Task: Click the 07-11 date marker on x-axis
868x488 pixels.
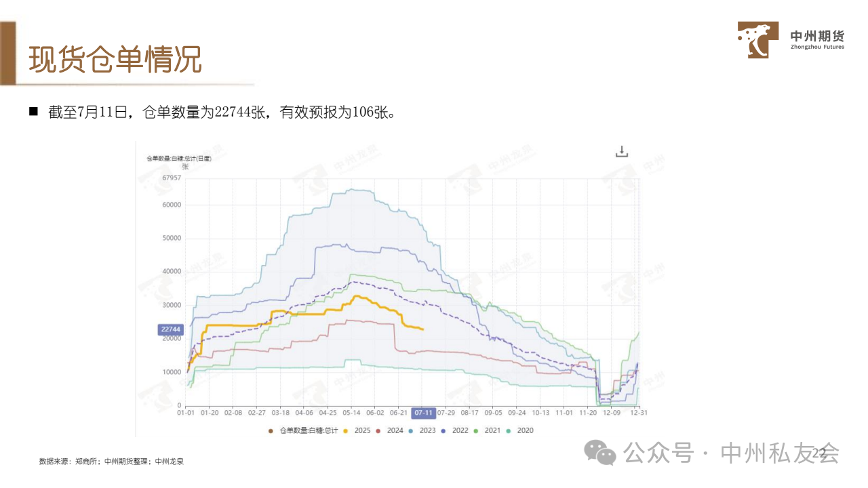Action: tap(423, 412)
